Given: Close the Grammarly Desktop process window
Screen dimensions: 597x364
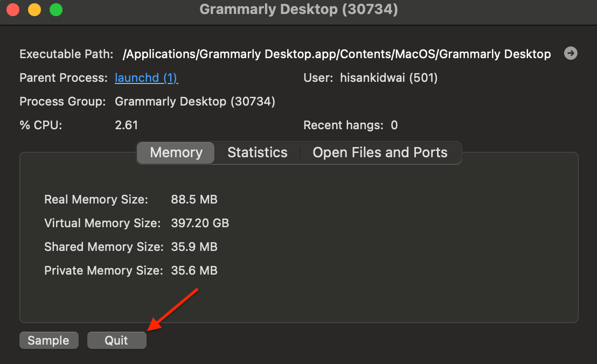Looking at the screenshot, I should tap(13, 10).
